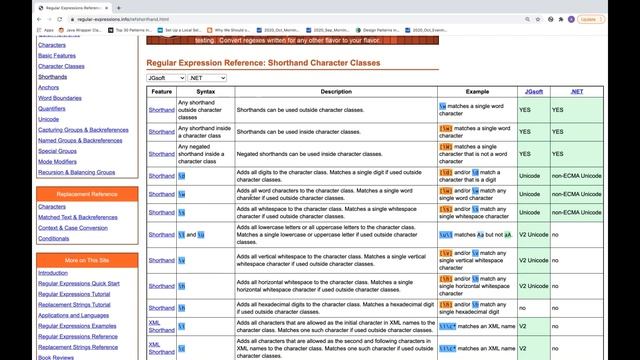Open the Set Up a Local bookmark

(x=179, y=30)
